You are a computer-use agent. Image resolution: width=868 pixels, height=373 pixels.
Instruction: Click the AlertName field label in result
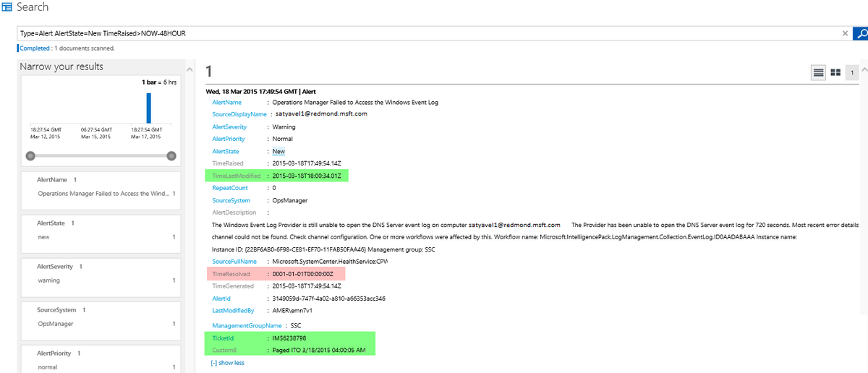point(226,103)
